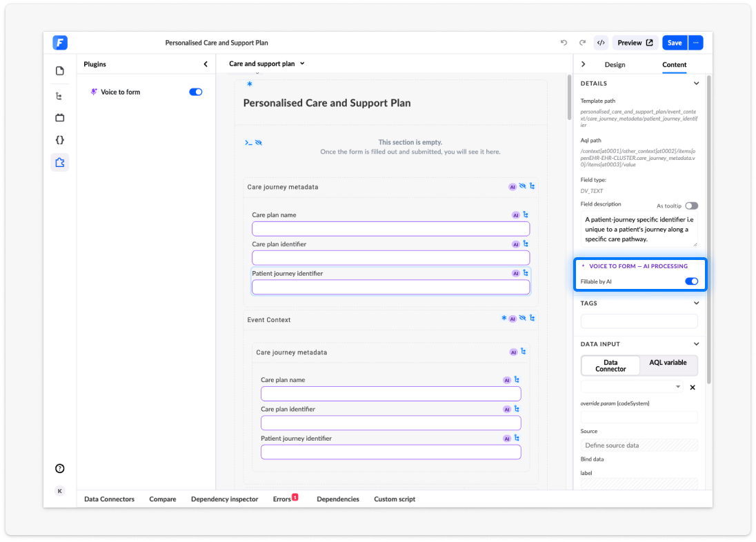
Task: Clear the data connector with the X
Action: [x=693, y=388]
